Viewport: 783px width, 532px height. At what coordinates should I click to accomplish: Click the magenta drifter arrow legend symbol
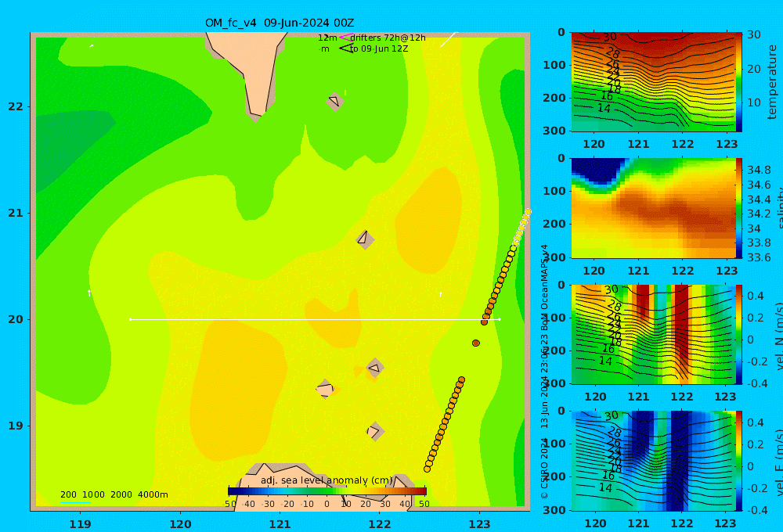click(345, 38)
